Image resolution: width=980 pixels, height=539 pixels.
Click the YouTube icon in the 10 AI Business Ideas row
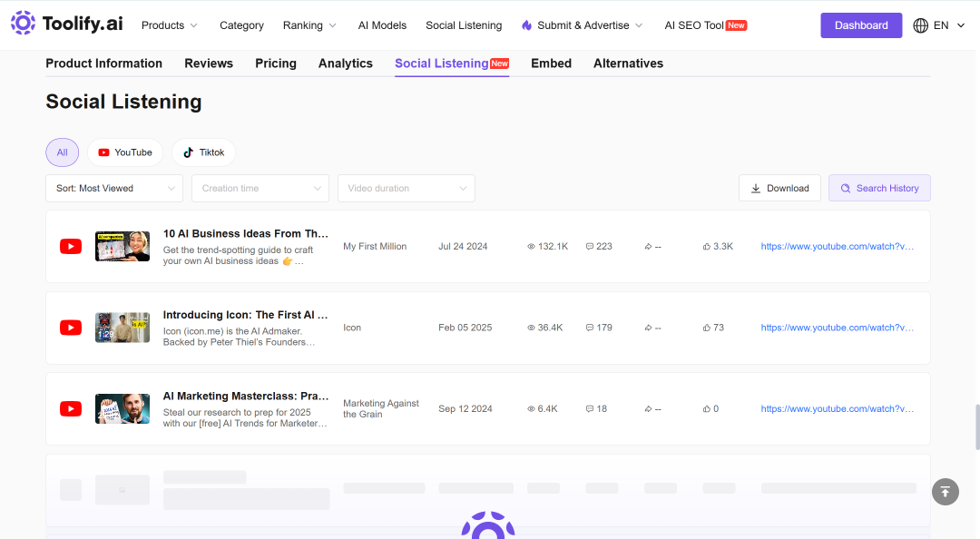click(71, 247)
